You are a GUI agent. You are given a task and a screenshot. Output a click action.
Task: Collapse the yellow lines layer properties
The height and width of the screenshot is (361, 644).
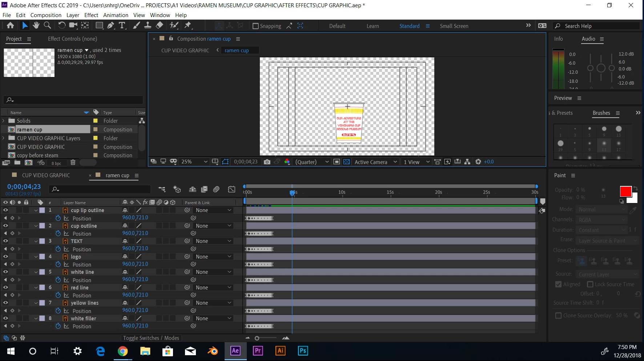point(36,303)
